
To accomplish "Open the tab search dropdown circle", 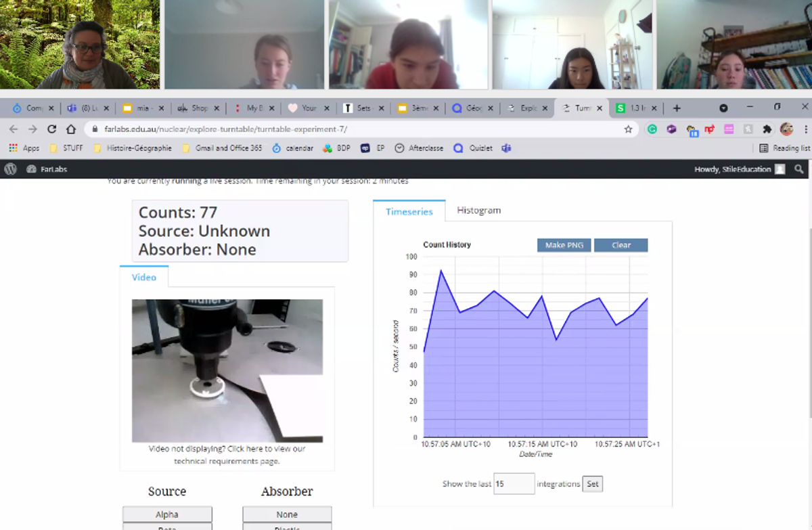I will (x=723, y=108).
